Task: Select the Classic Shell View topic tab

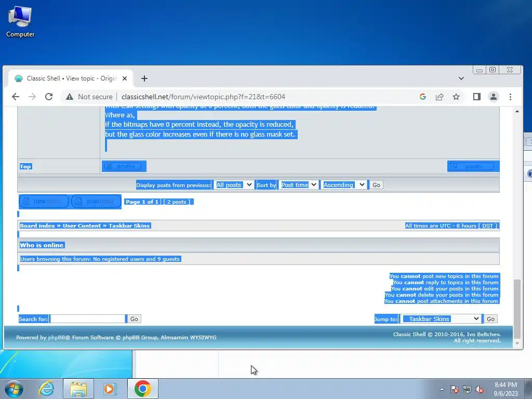Action: click(71, 78)
